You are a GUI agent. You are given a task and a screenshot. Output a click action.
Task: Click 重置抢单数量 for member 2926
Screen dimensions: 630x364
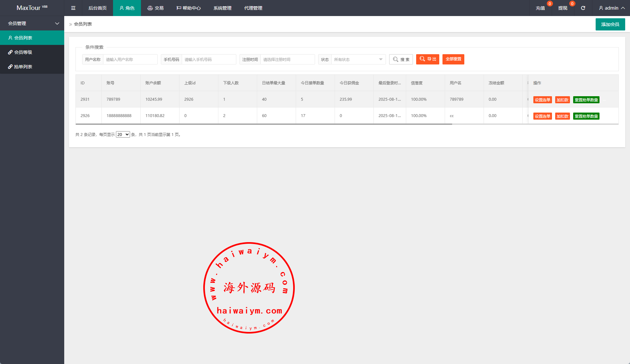coord(586,116)
